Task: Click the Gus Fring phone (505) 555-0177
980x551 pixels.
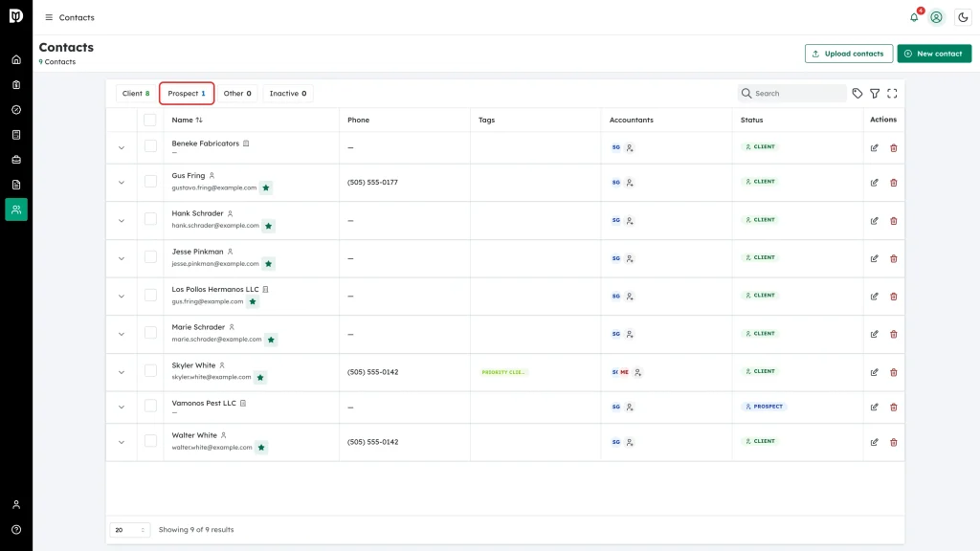Action: click(x=372, y=183)
